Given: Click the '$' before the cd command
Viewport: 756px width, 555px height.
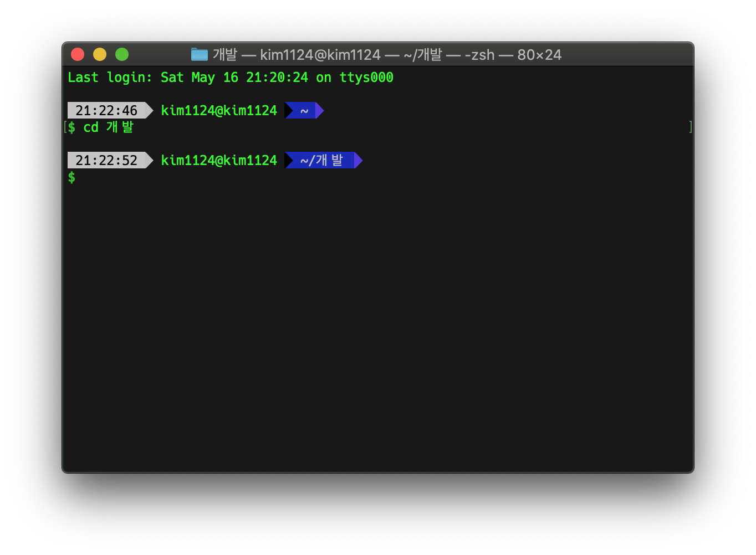Looking at the screenshot, I should tap(71, 127).
